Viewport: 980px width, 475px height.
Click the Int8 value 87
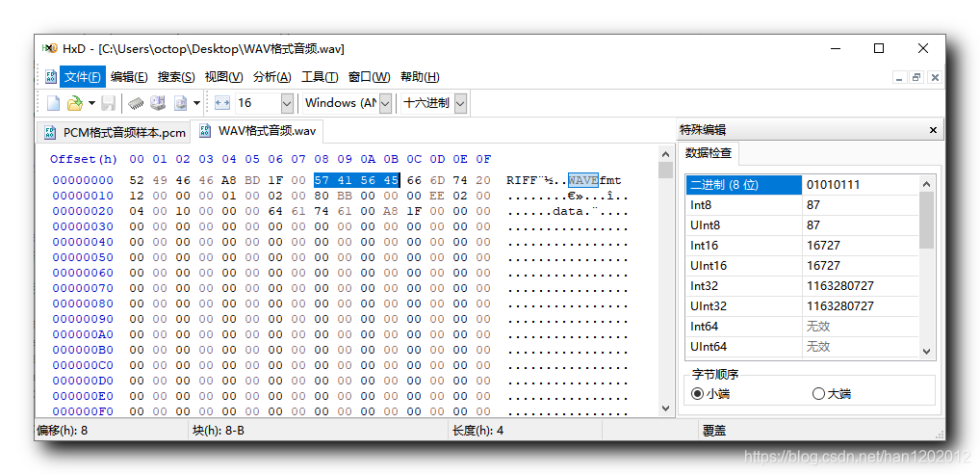[x=813, y=205]
